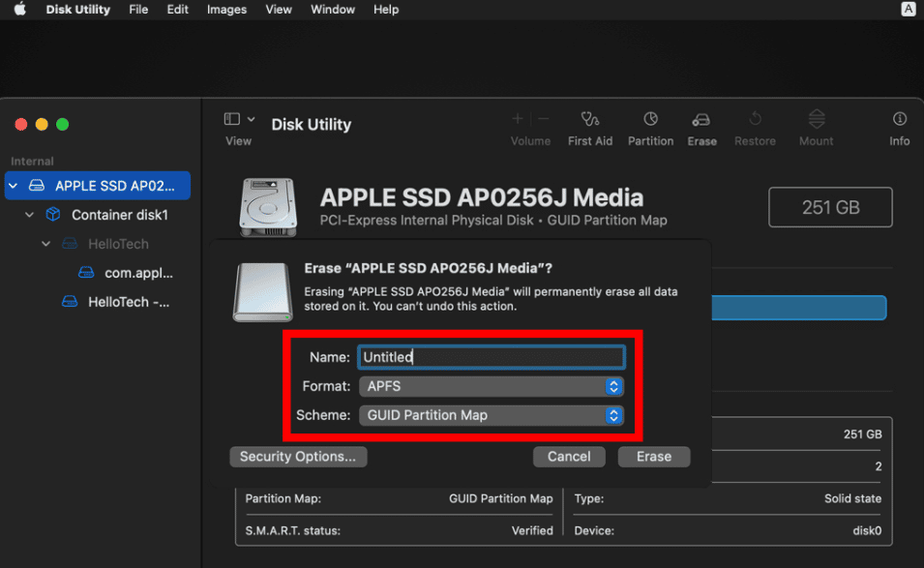The width and height of the screenshot is (924, 568).
Task: Confirm with the Erase button in dialog
Action: [653, 457]
